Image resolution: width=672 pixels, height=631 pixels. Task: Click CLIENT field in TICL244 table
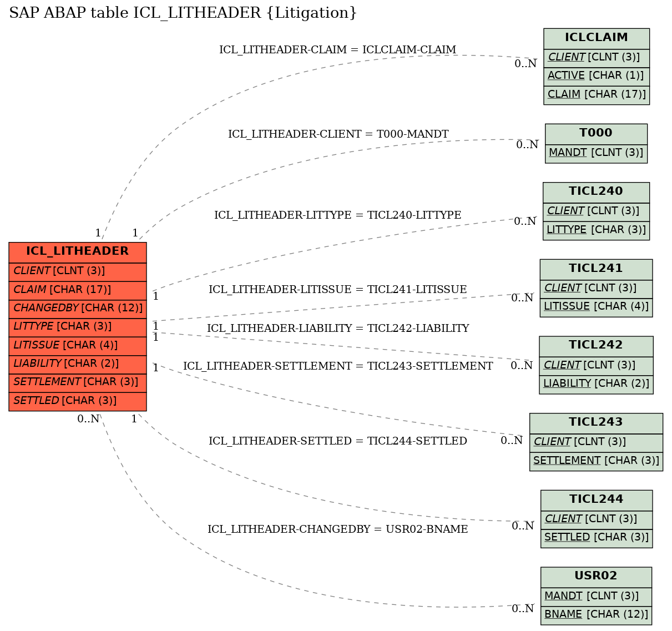tap(597, 519)
